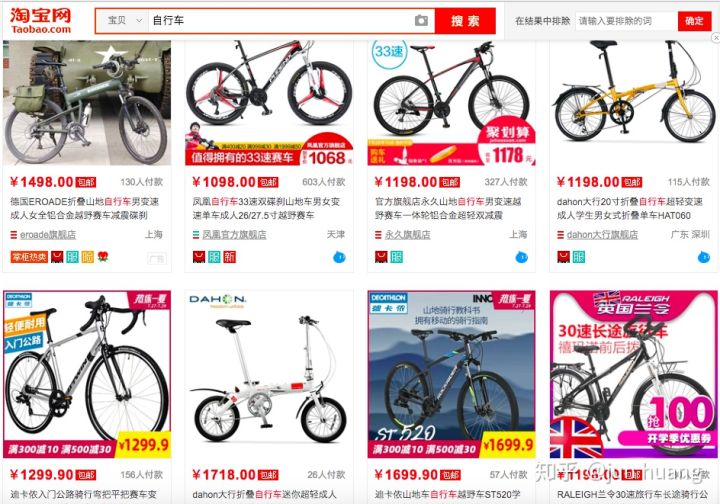Click the orange 掌柜热卖 badge

pos(29,257)
